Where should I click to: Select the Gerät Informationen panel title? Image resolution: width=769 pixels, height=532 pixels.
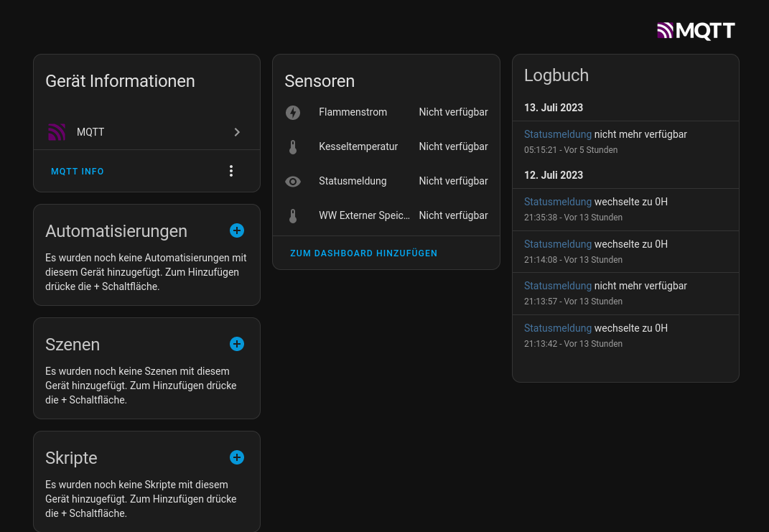(120, 81)
